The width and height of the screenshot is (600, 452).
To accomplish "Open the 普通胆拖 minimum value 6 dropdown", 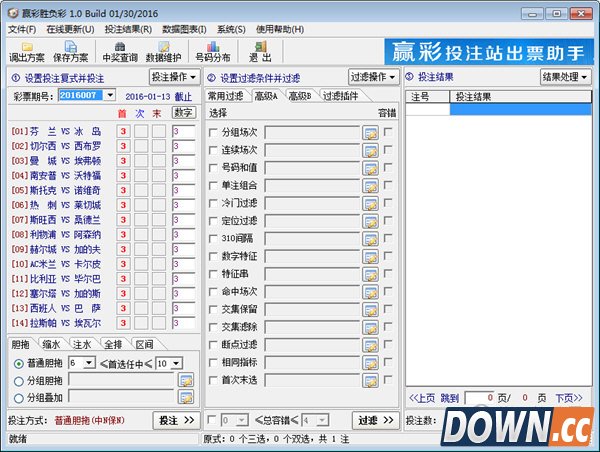I will 89,363.
